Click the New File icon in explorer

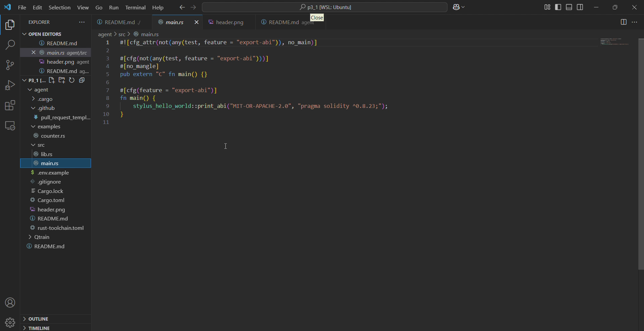[x=52, y=80]
